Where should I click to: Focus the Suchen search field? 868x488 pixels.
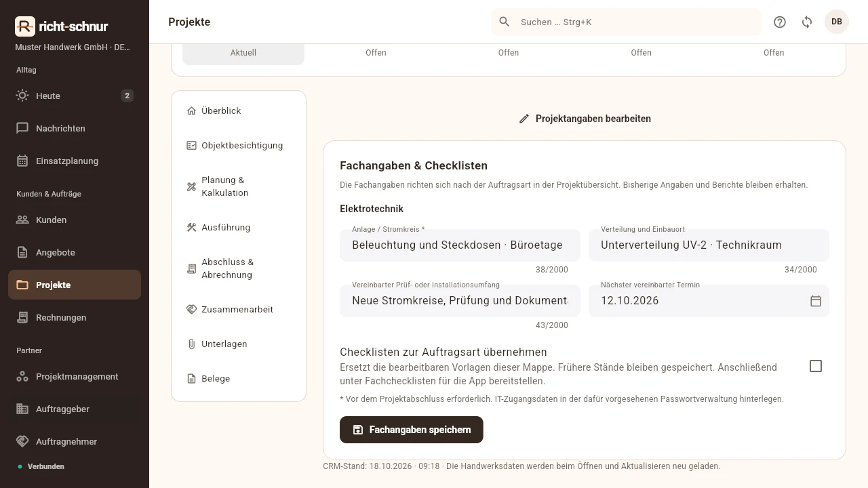click(627, 22)
